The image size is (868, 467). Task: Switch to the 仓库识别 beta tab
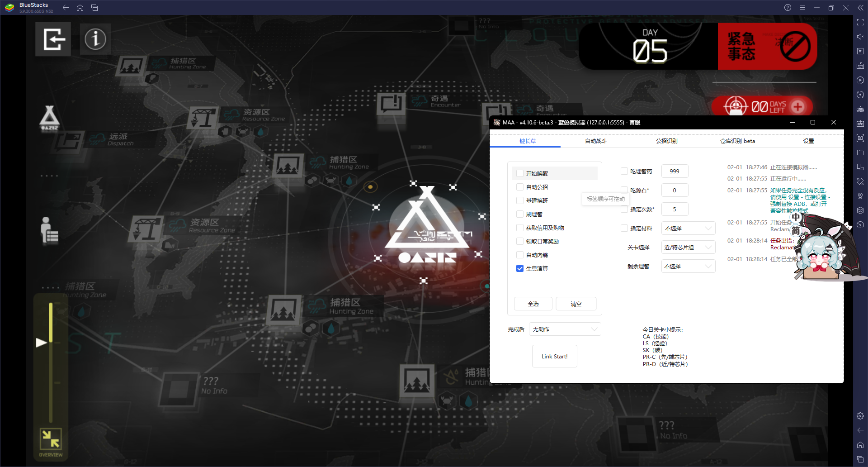pos(737,141)
